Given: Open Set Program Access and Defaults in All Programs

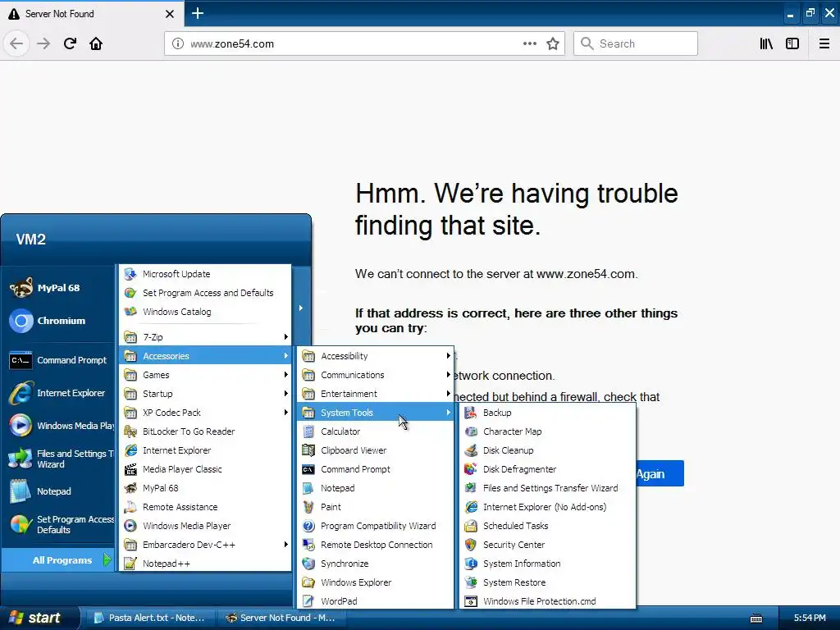Looking at the screenshot, I should point(206,293).
